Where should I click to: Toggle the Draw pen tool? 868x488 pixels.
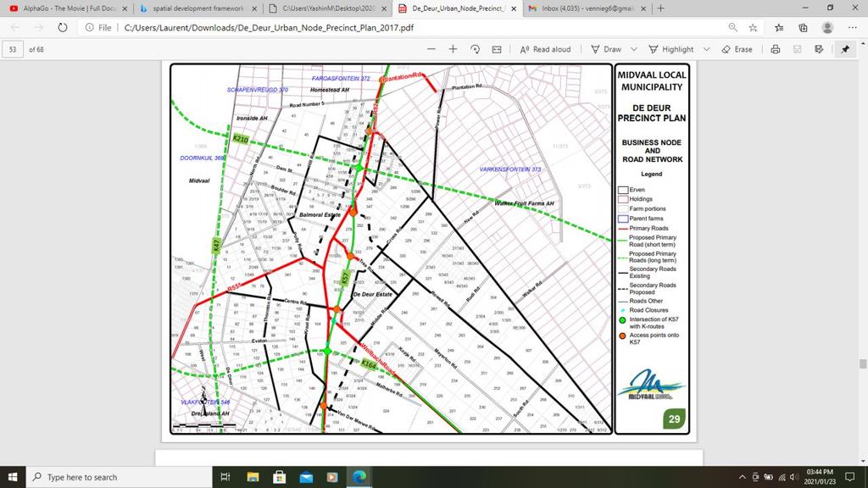click(x=606, y=49)
